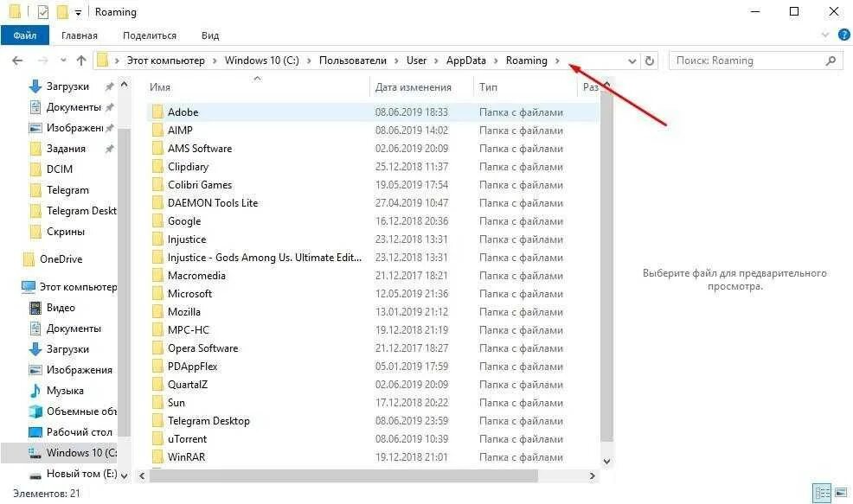Viewport: 853px width, 504px height.
Task: Select the AIMP folder icon
Action: tap(157, 130)
